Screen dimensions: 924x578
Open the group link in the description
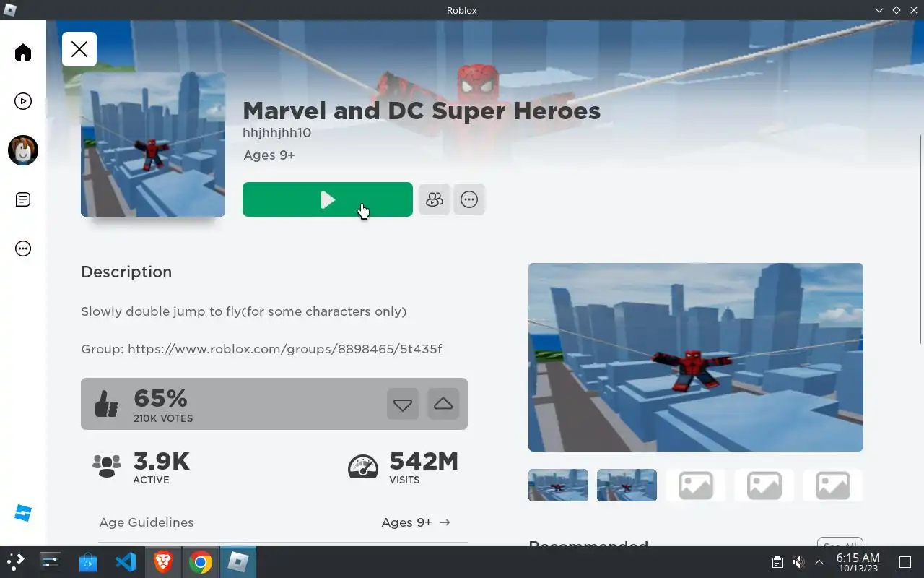[284, 349]
